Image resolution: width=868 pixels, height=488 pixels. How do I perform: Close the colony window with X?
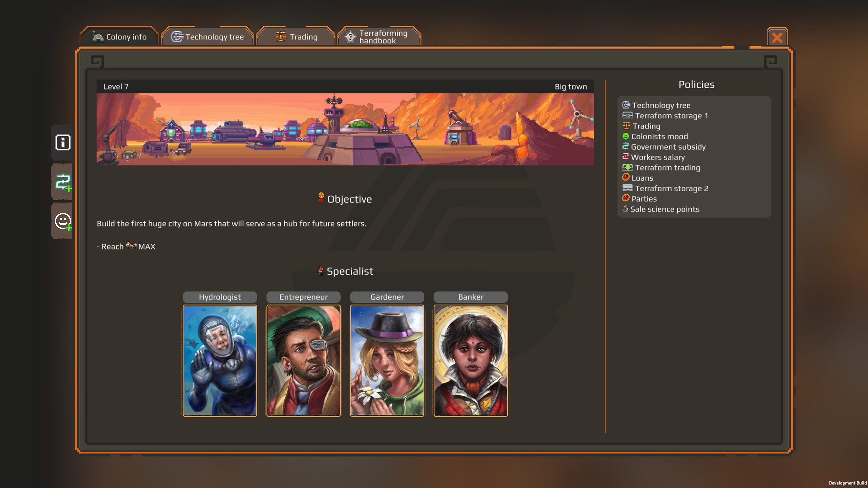click(x=777, y=37)
